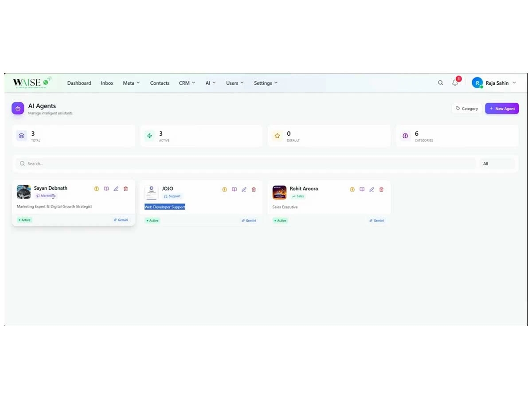The width and height of the screenshot is (532, 399).
Task: Click Marketing Expert & Digital Growth Strategist text
Action: (55, 207)
